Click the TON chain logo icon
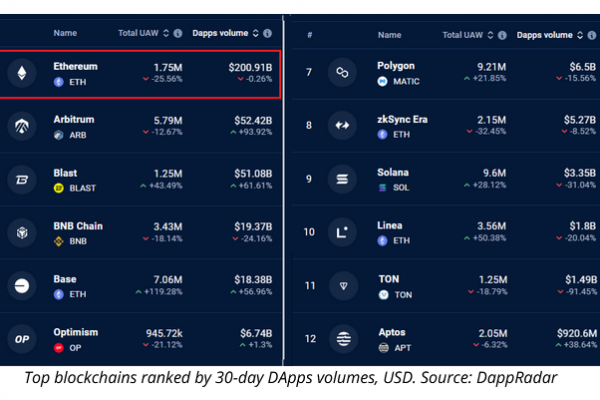 pyautogui.click(x=343, y=286)
